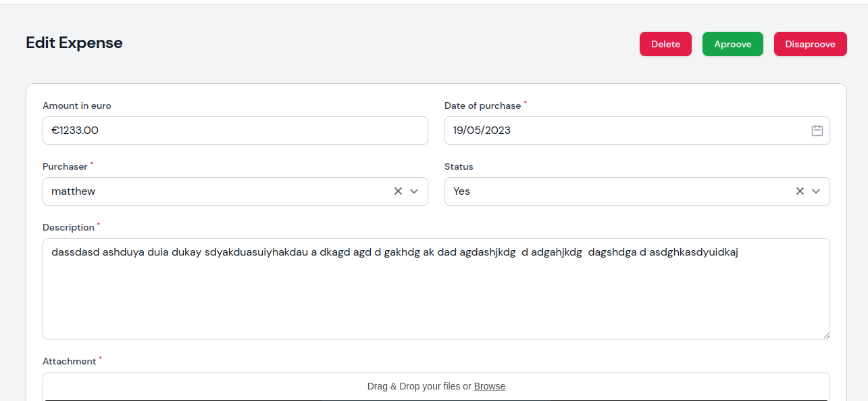868x401 pixels.
Task: Open the Purchaser select showing matthew
Action: [x=235, y=191]
